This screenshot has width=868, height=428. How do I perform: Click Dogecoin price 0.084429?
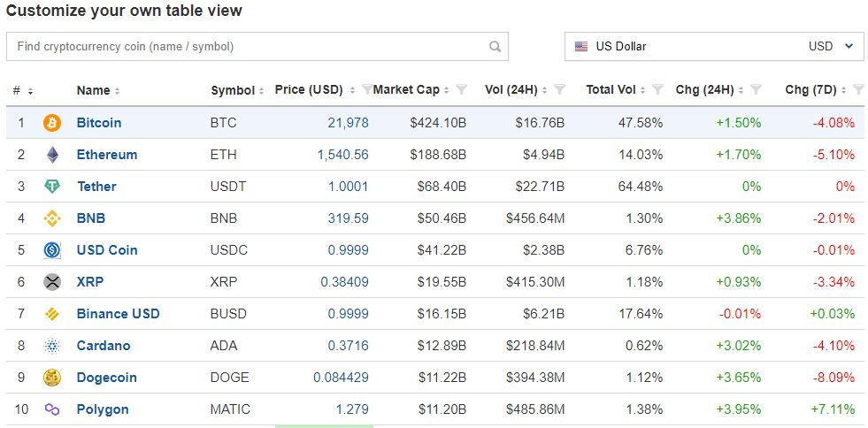point(341,378)
